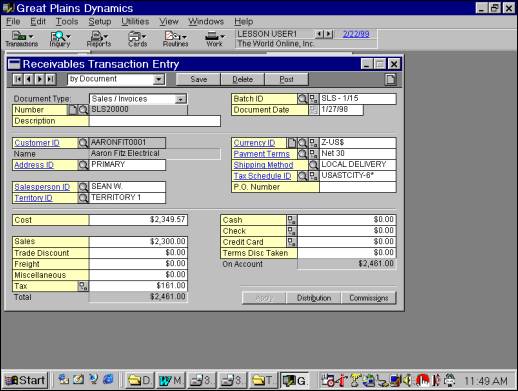Switch to the 'D' folder taskbar button
The width and height of the screenshot is (518, 391).
click(x=139, y=380)
